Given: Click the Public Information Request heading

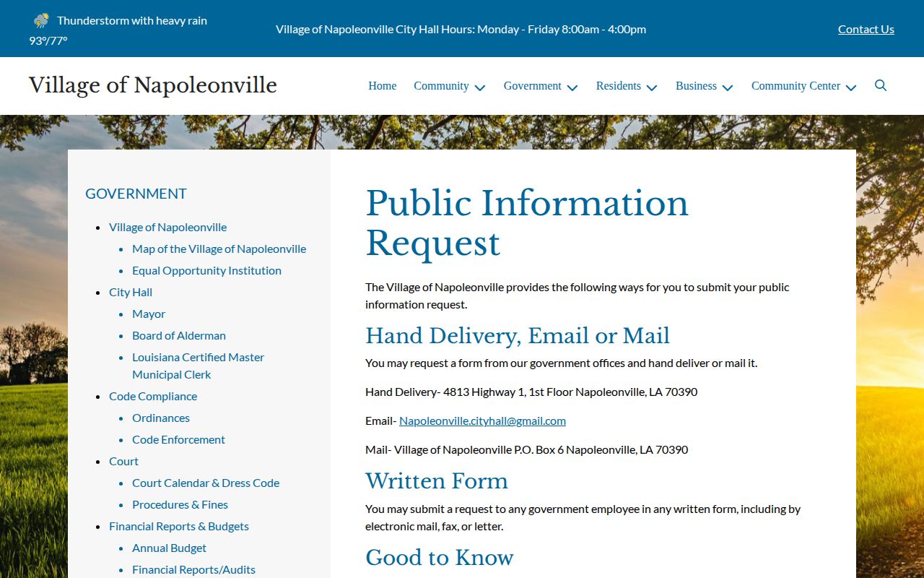Looking at the screenshot, I should [x=527, y=223].
